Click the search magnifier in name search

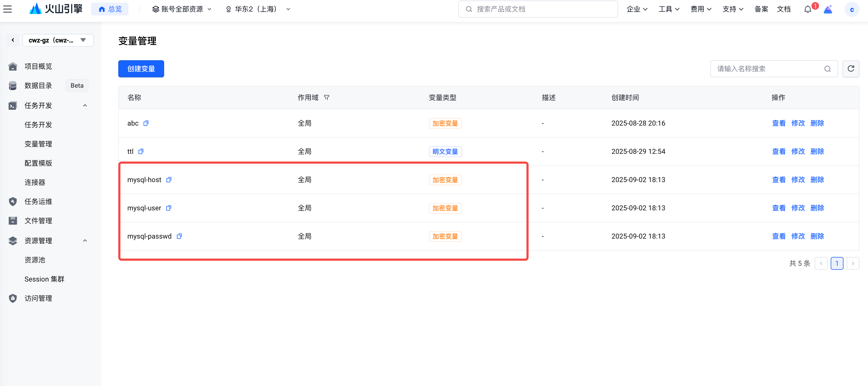pos(827,69)
